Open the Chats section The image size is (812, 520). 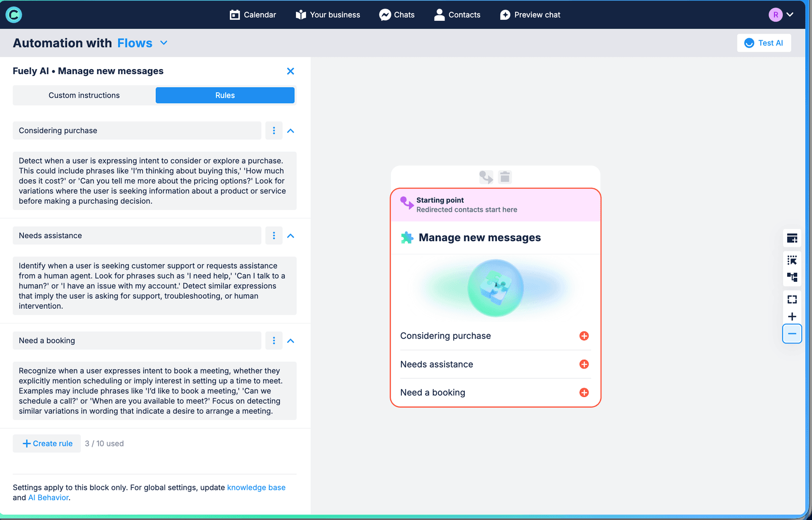tap(397, 15)
